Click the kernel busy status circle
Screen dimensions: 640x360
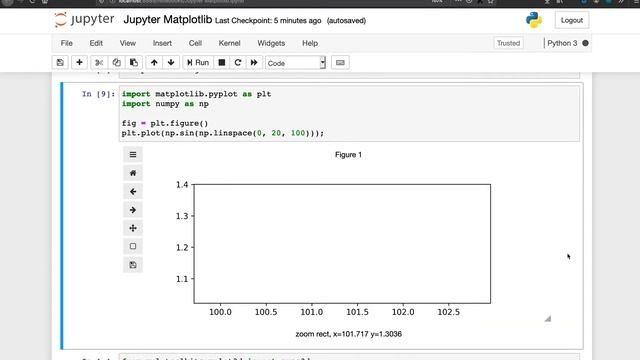coord(585,43)
